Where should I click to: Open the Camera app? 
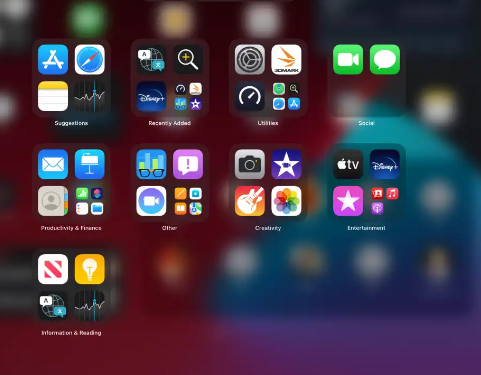(250, 164)
